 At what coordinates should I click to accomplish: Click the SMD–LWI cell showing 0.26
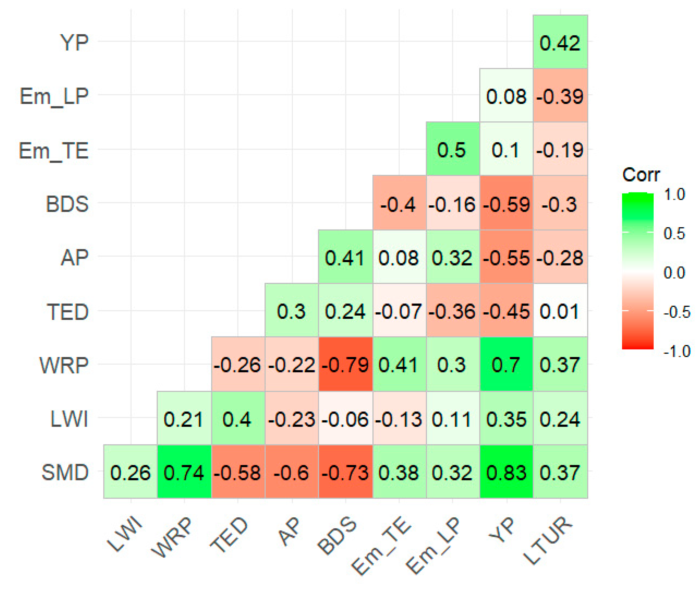pos(130,472)
